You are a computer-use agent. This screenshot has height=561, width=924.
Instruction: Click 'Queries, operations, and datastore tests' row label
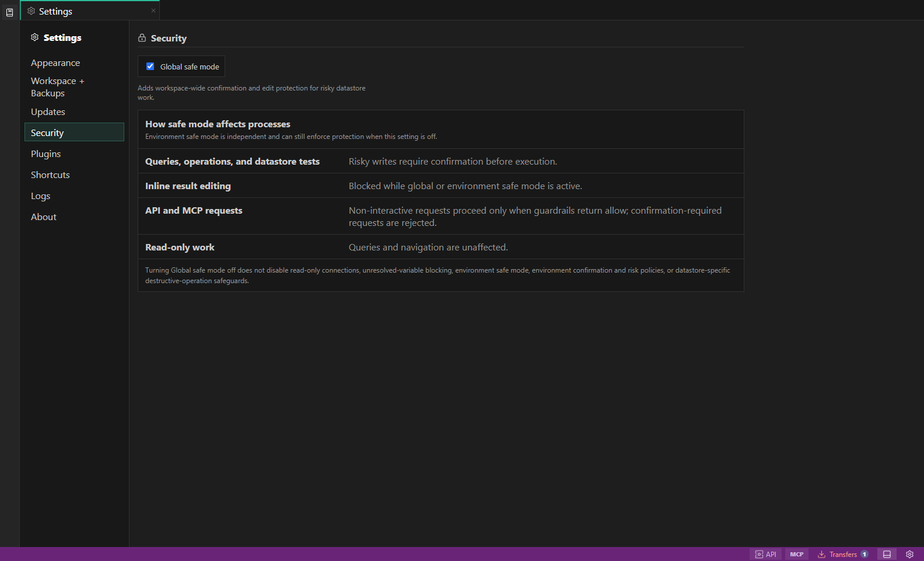[232, 162]
